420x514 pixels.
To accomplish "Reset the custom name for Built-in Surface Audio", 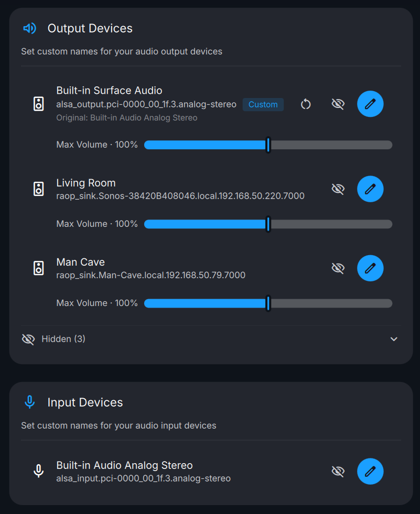I will (306, 104).
